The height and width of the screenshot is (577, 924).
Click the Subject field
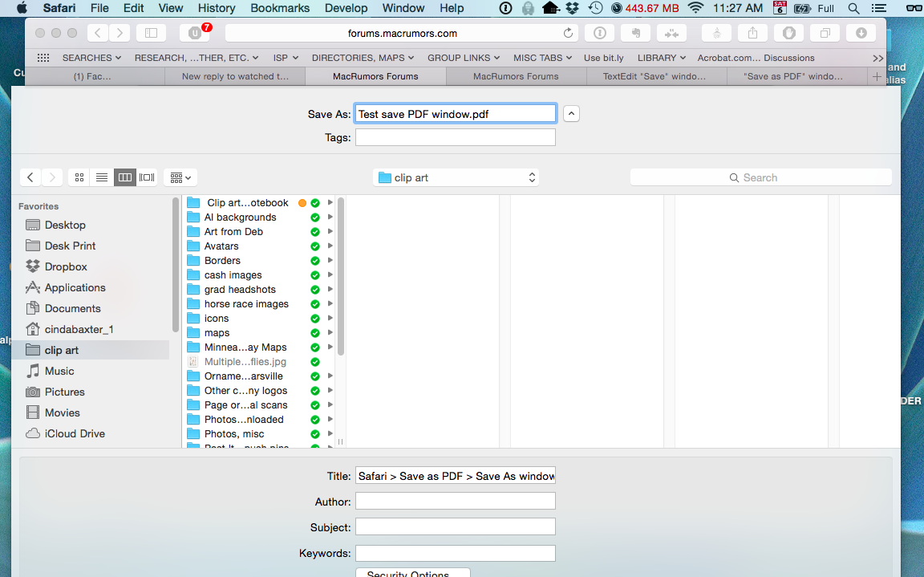tap(456, 527)
